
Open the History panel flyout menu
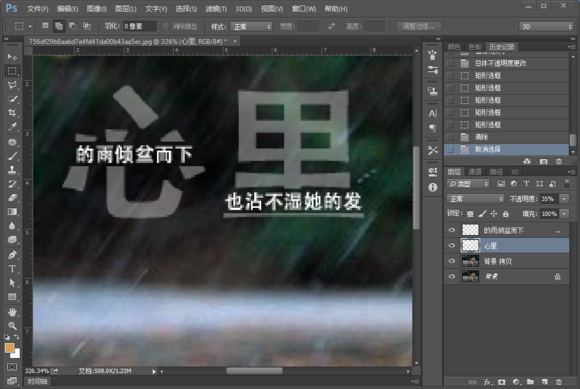click(x=571, y=47)
